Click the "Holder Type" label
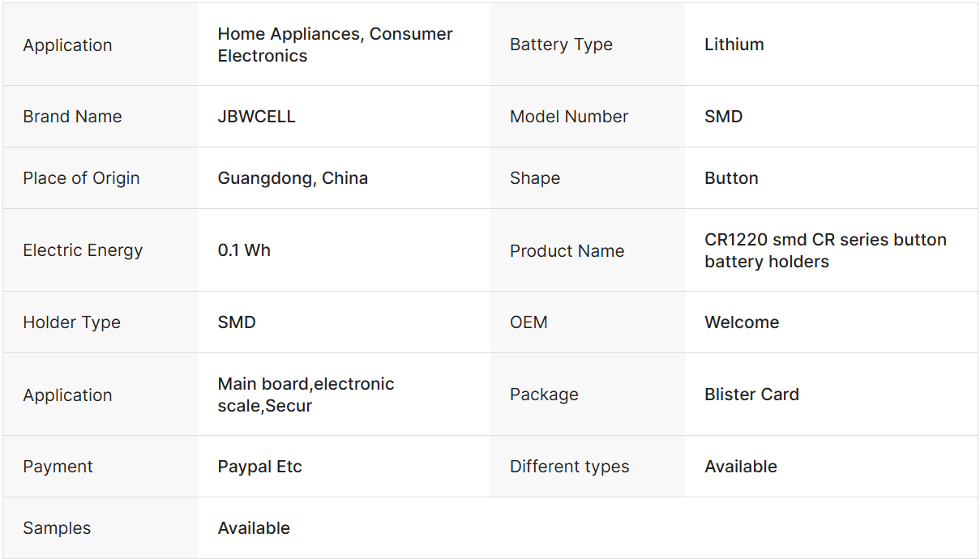The width and height of the screenshot is (980, 559). [x=71, y=322]
